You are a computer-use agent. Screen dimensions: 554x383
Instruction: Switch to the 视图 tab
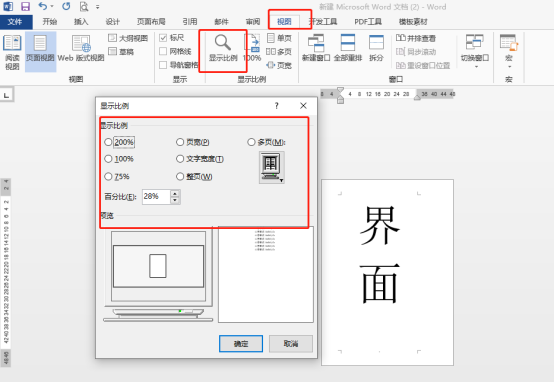[284, 22]
